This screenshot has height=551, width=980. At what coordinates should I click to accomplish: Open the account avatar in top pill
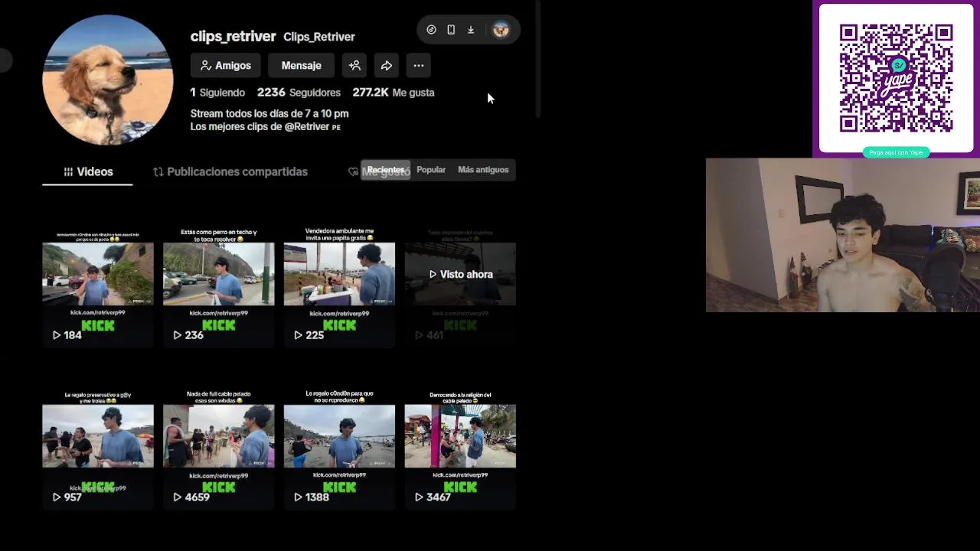click(501, 30)
